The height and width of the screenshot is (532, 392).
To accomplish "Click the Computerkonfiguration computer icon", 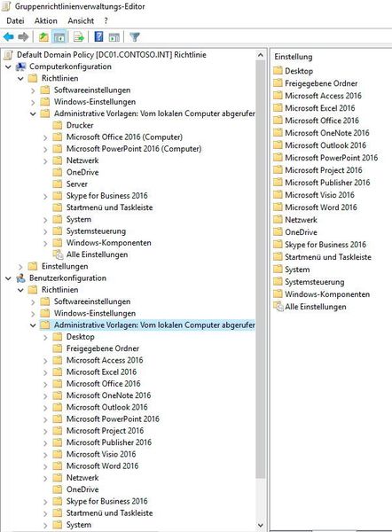I will coord(20,66).
